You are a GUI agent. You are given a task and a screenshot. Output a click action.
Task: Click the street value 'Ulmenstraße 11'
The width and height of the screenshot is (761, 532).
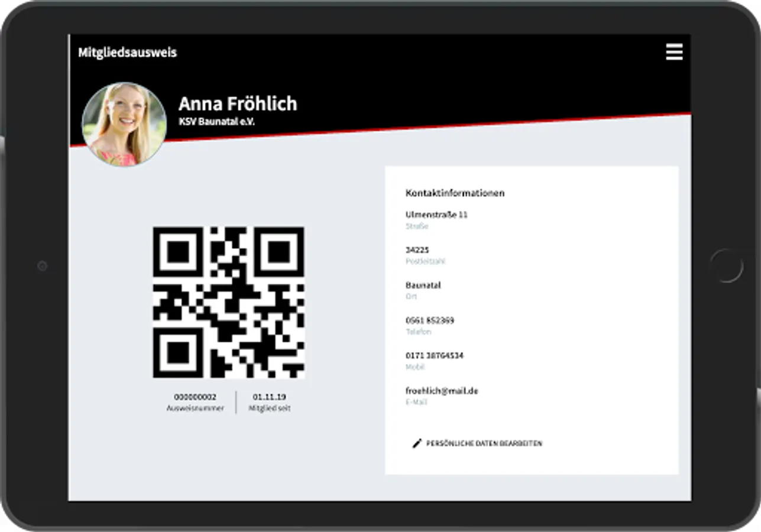click(436, 215)
